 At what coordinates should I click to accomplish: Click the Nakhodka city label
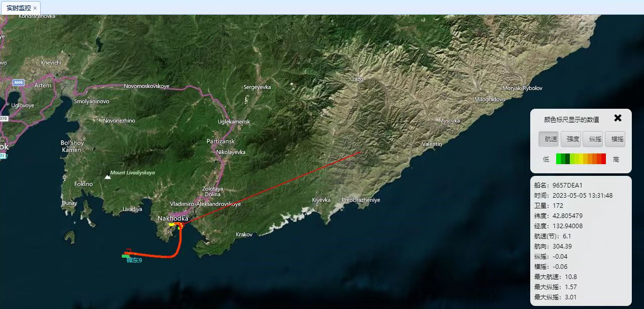coord(173,218)
